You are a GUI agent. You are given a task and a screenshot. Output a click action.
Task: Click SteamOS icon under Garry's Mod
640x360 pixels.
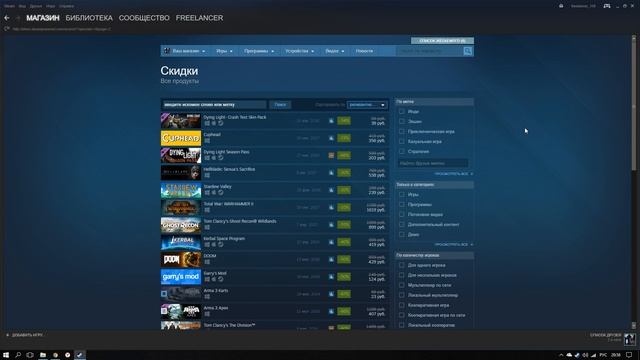coord(220,279)
